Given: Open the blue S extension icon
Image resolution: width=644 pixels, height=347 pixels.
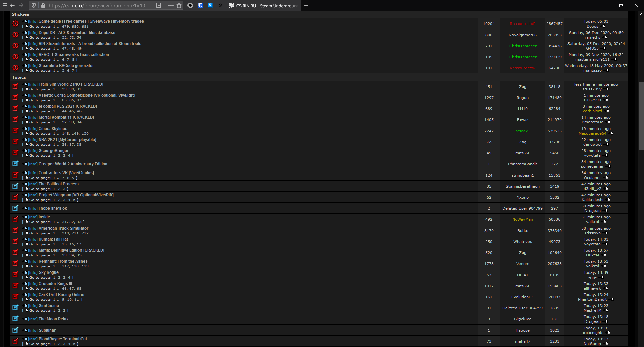Looking at the screenshot, I should tap(210, 5).
